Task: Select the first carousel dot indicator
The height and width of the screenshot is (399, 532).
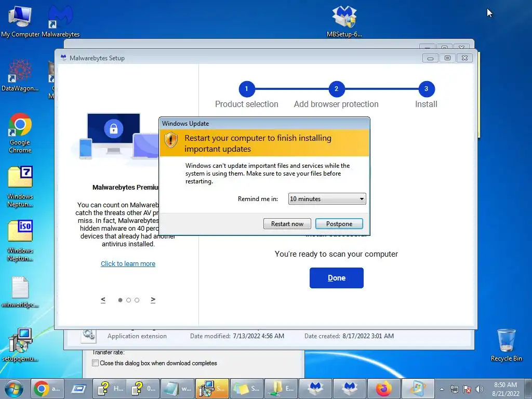Action: (x=120, y=300)
